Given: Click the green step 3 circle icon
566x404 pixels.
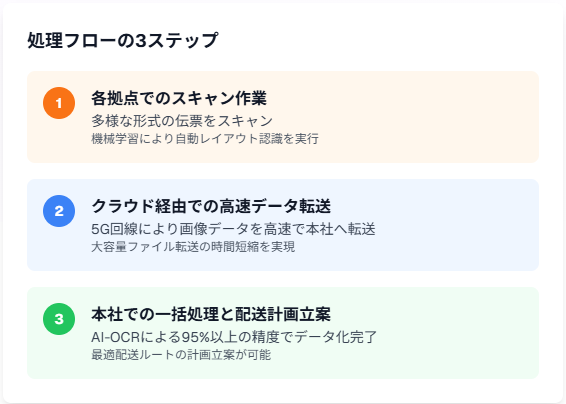Looking at the screenshot, I should coord(59,319).
